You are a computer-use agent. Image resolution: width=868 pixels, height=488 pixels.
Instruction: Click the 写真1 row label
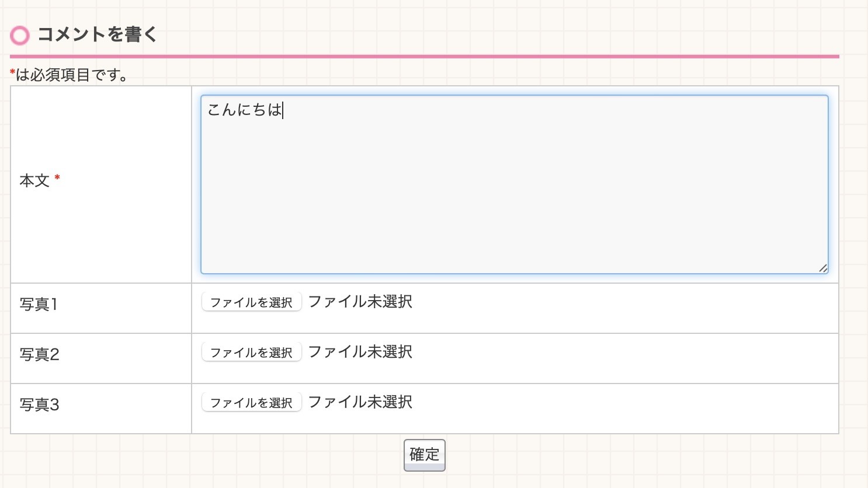[39, 304]
